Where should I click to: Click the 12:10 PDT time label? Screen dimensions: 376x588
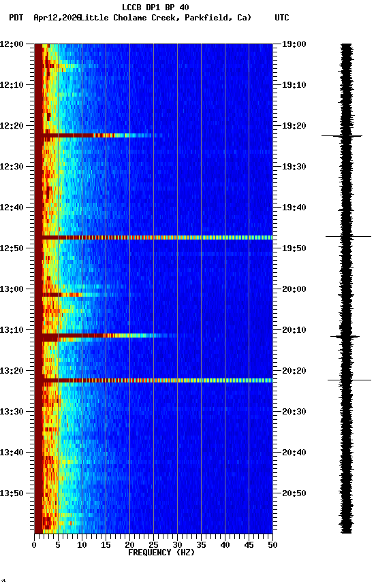point(12,85)
